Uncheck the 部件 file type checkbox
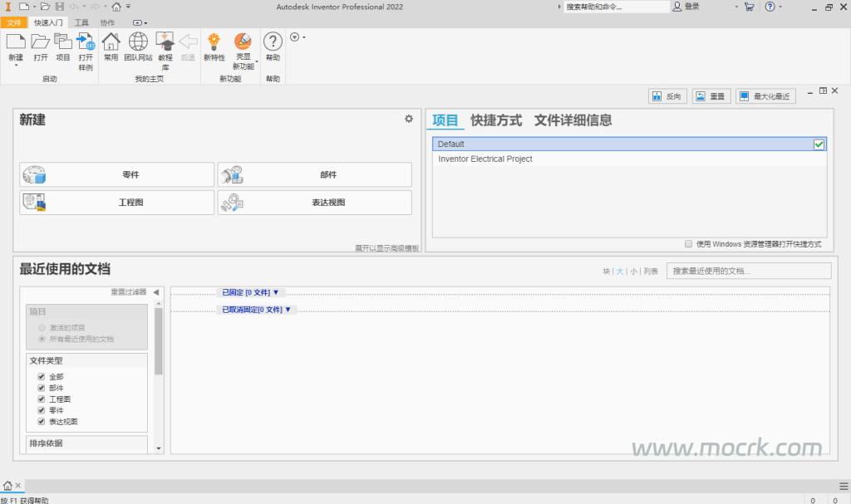The width and height of the screenshot is (851, 504). click(41, 388)
